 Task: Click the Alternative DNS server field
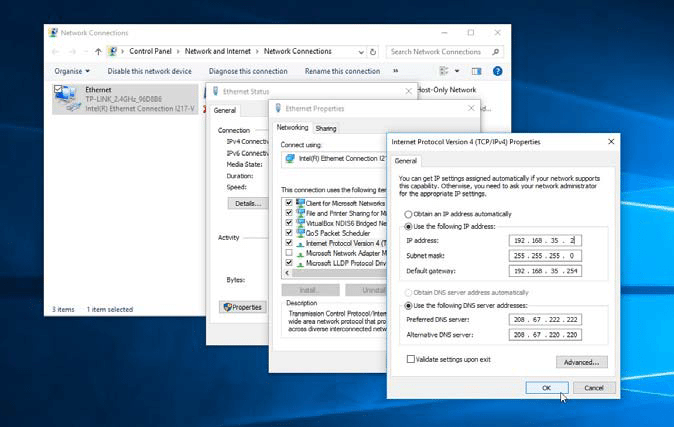click(x=545, y=335)
